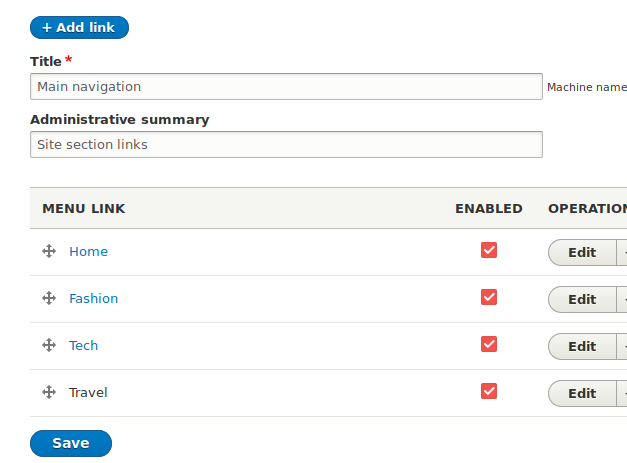Focus the Title input field
This screenshot has height=463, width=627.
point(286,87)
